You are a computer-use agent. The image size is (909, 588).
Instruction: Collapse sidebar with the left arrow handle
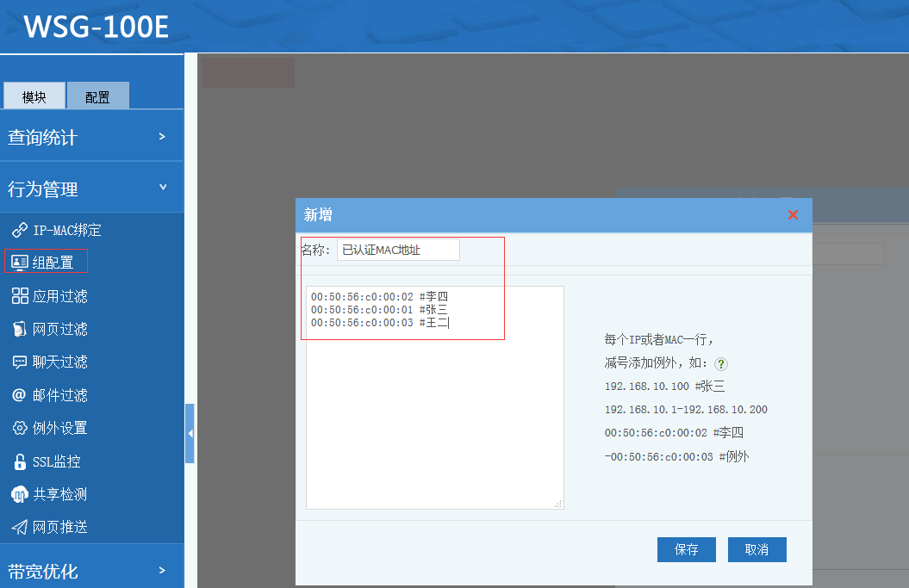[x=190, y=433]
